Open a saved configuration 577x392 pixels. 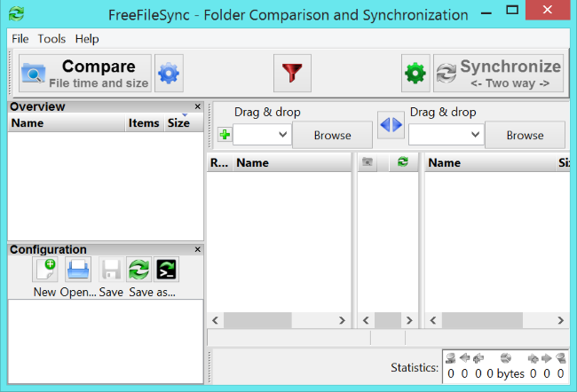pos(78,270)
